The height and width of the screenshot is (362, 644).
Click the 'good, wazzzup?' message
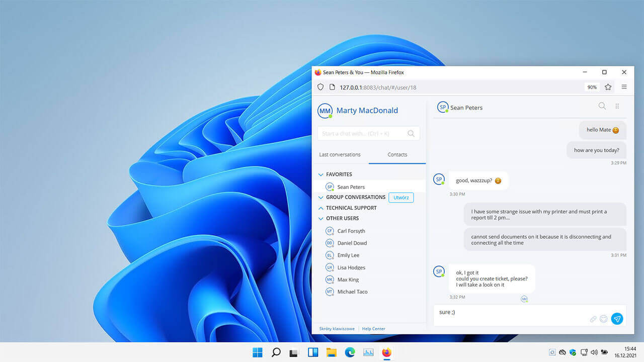[x=478, y=180]
